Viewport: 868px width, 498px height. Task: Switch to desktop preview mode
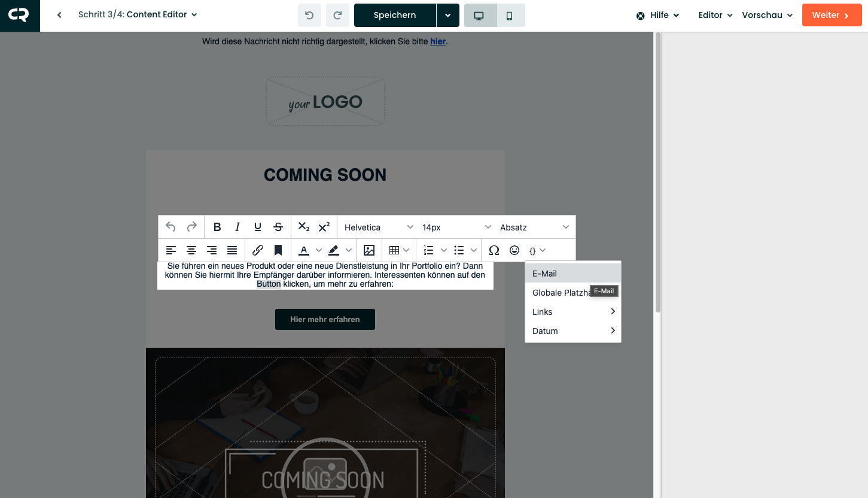point(479,16)
